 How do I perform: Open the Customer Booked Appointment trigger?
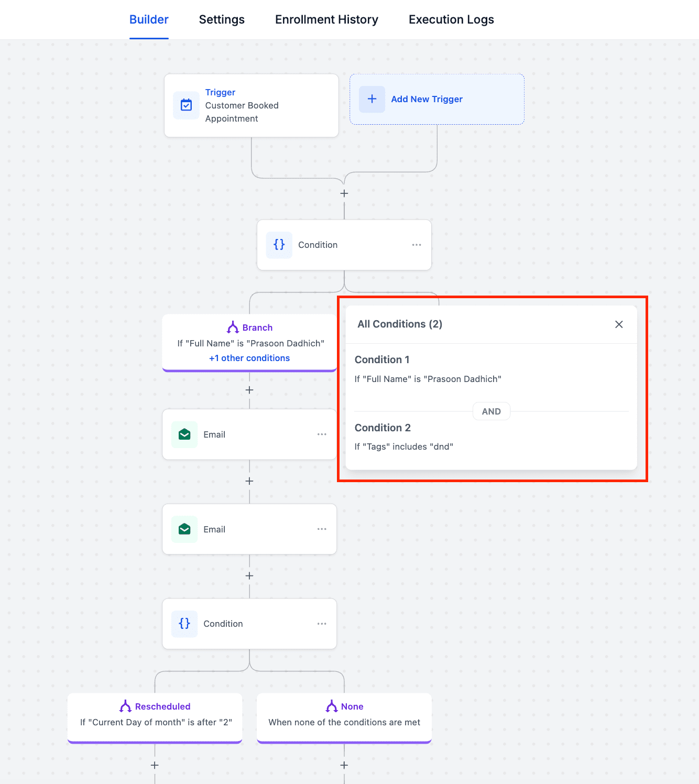252,105
